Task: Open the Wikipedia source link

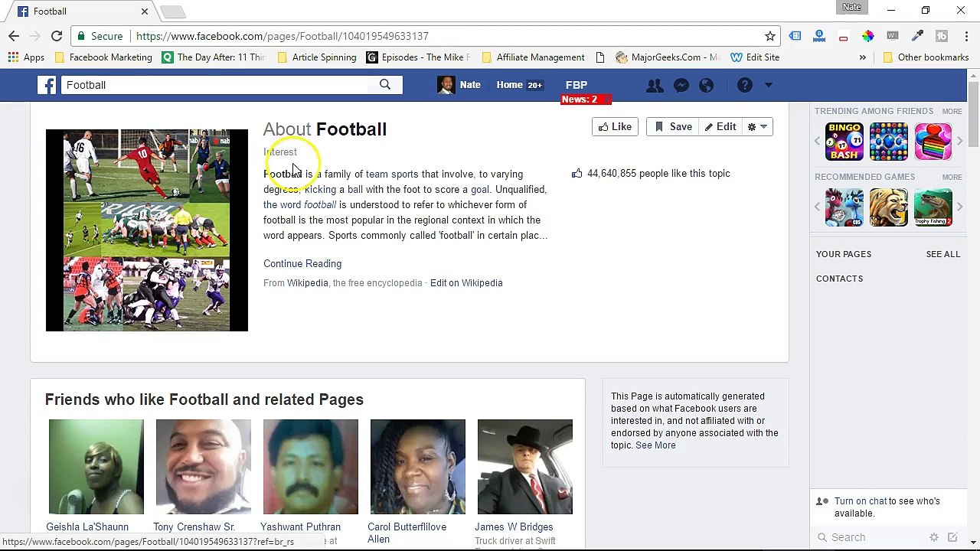Action: click(x=307, y=283)
